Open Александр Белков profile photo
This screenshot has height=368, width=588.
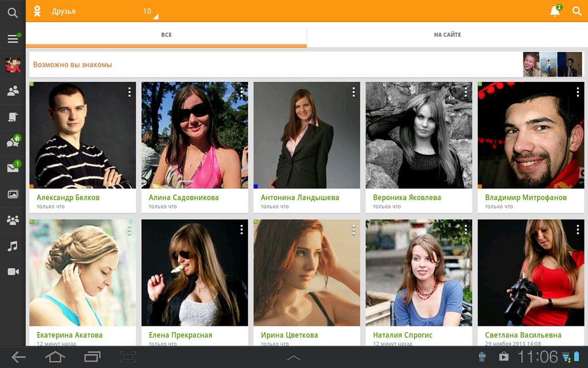(82, 135)
